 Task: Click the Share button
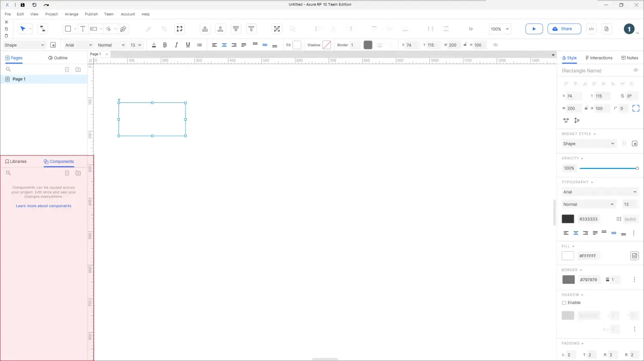564,29
